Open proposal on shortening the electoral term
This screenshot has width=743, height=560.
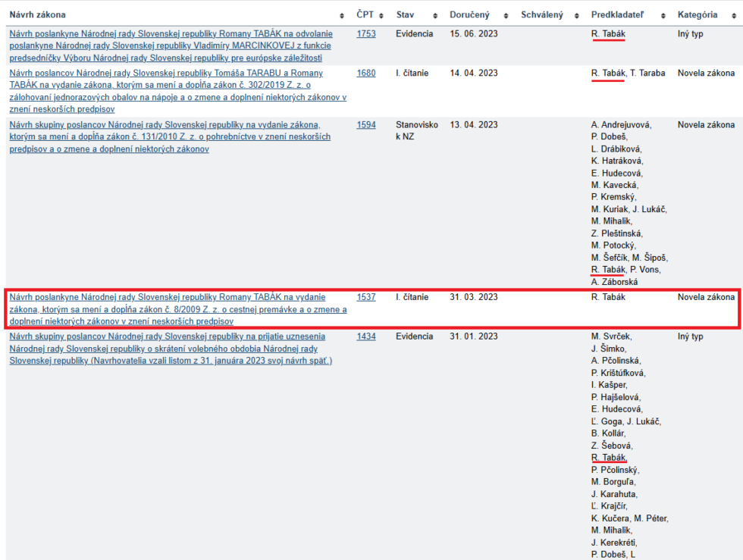pyautogui.click(x=167, y=349)
